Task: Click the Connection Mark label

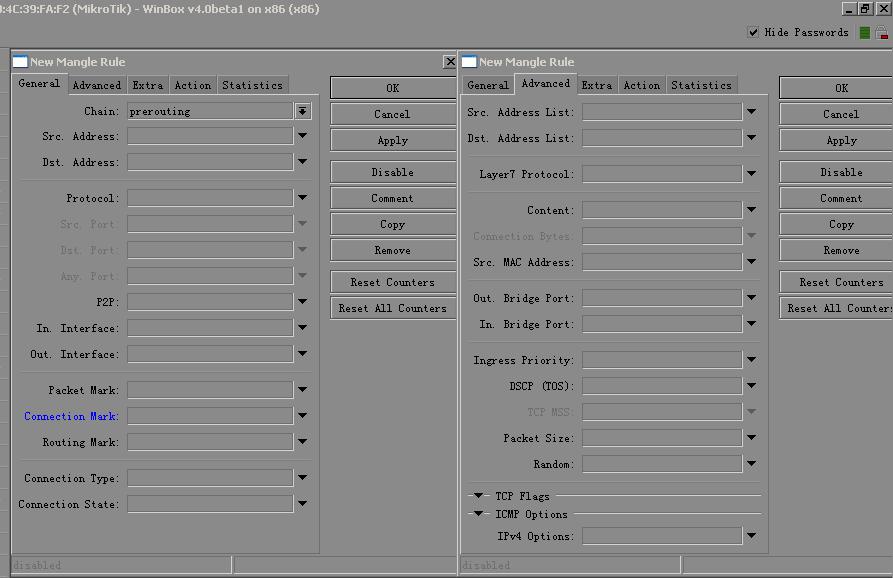Action: [71, 416]
